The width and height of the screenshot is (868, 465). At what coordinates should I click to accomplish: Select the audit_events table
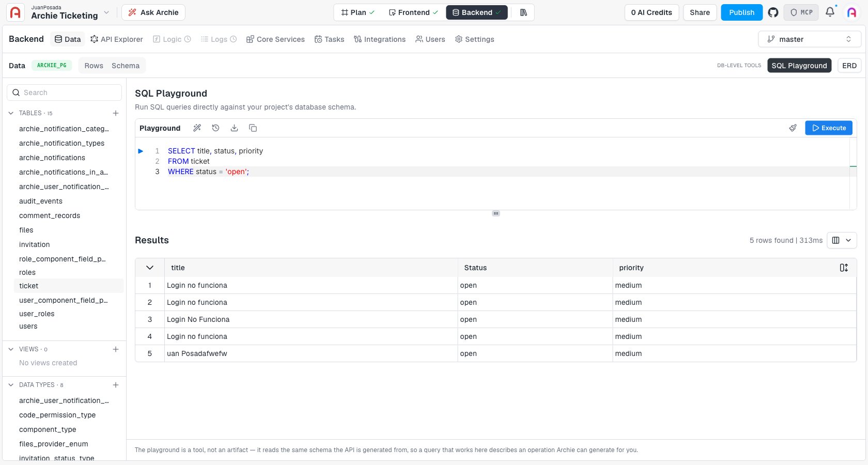tap(41, 202)
